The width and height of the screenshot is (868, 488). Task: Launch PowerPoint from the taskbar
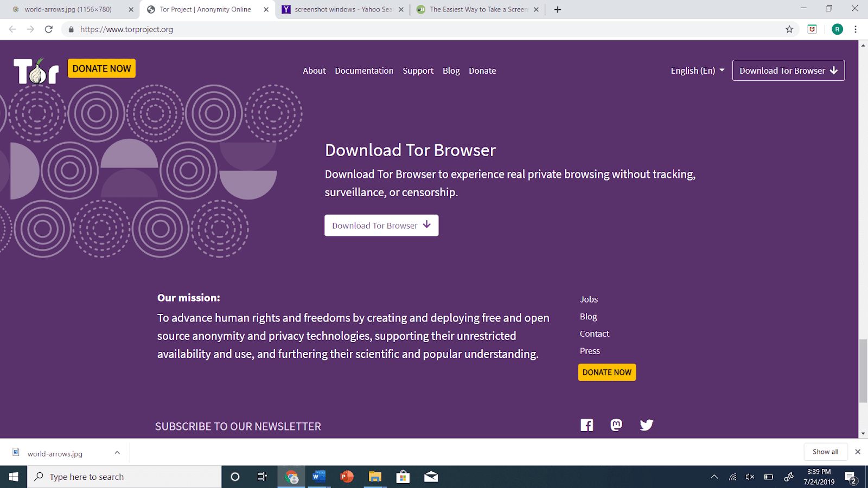coord(347,477)
